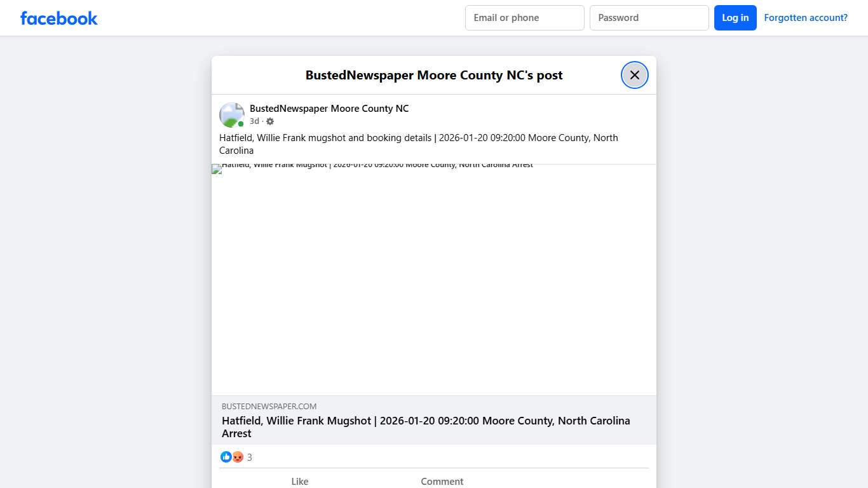Close the post dialog with the X
The width and height of the screenshot is (868, 488).
click(634, 74)
